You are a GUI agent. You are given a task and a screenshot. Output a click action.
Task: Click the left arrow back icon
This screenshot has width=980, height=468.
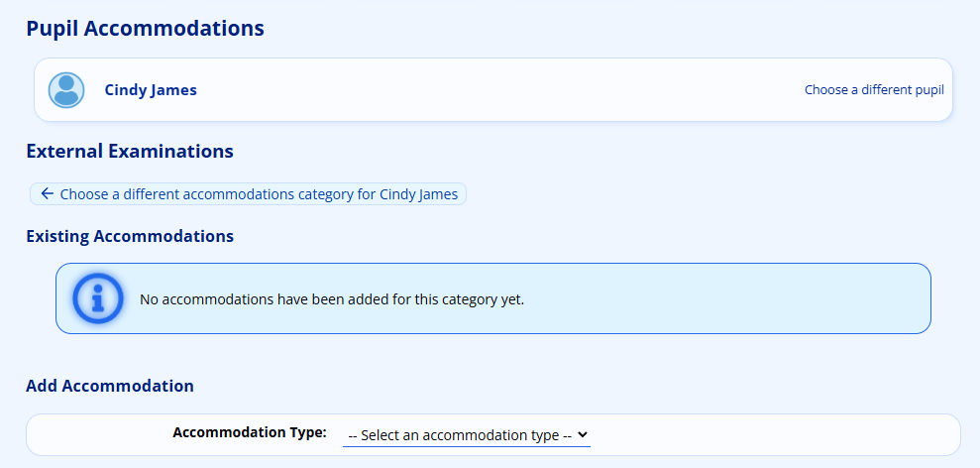point(47,193)
